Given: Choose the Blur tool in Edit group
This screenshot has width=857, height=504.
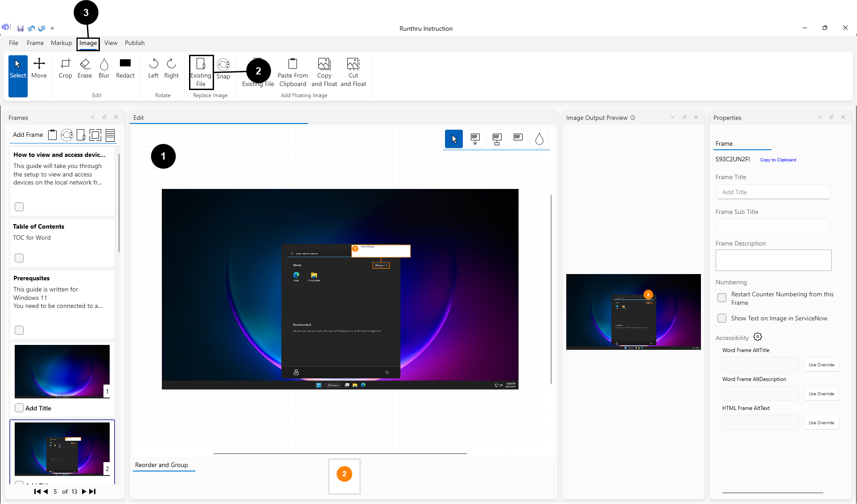Looking at the screenshot, I should tap(104, 69).
